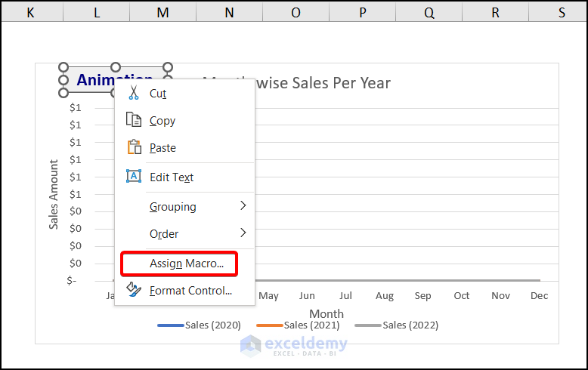Click the Month axis title
Image resolution: width=588 pixels, height=370 pixels.
(326, 313)
